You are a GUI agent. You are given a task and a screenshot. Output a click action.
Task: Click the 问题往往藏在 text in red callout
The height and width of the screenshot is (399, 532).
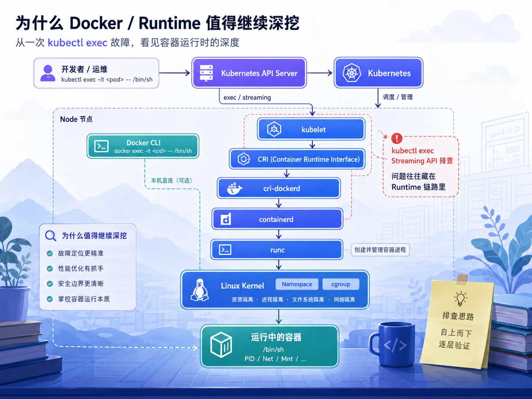point(414,176)
